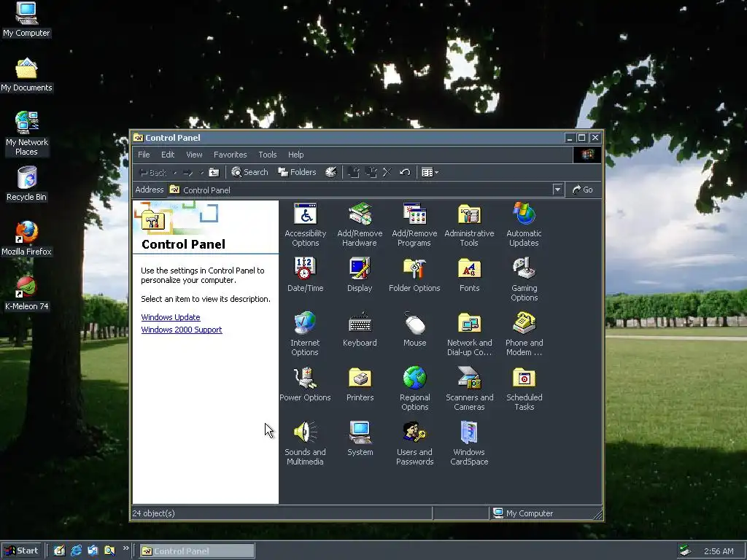
Task: Select Sounds and Multimedia icon
Action: [x=306, y=444]
